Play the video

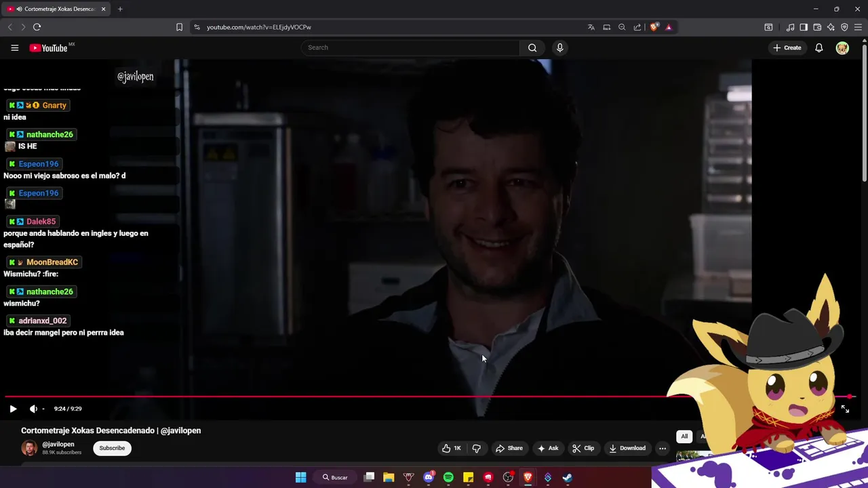click(x=13, y=409)
